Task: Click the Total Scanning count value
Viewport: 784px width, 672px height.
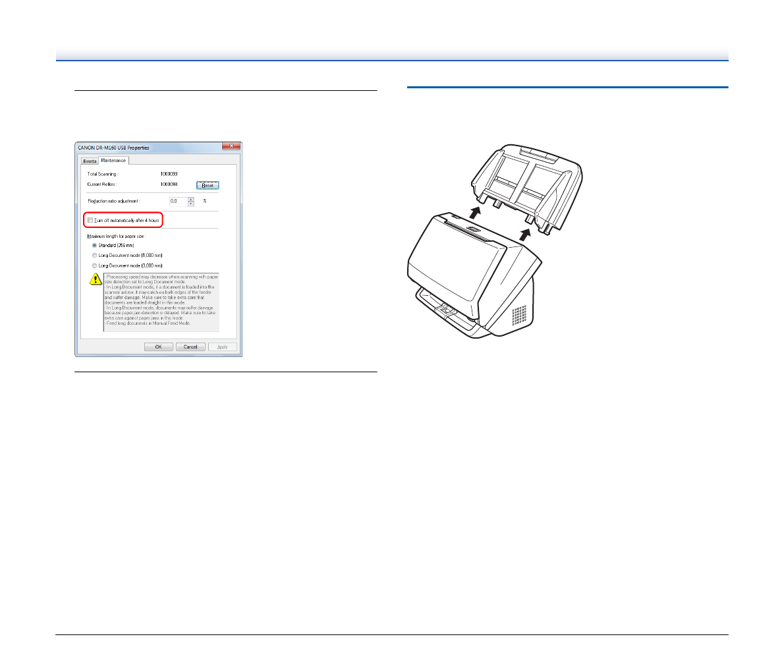Action: [x=168, y=173]
